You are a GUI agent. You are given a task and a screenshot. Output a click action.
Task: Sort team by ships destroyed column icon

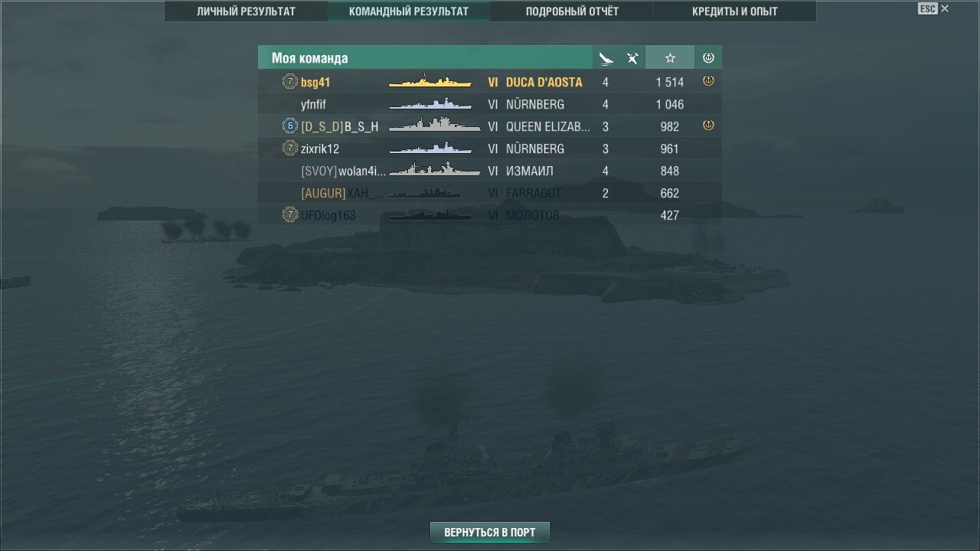coord(606,58)
